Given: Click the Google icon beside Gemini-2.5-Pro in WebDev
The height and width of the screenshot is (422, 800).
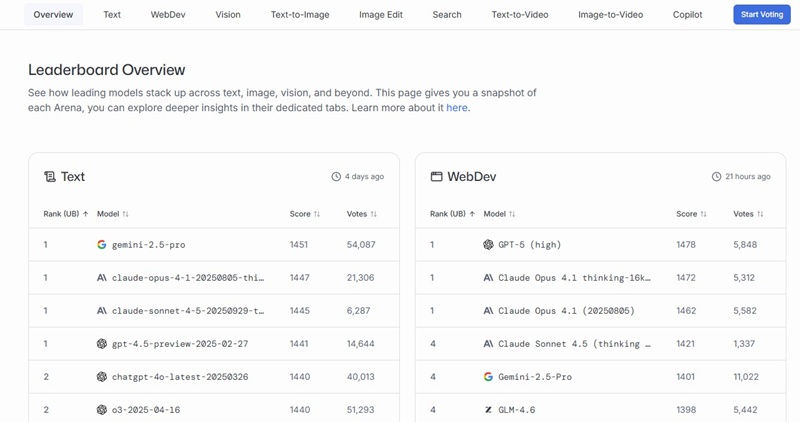Looking at the screenshot, I should point(488,377).
